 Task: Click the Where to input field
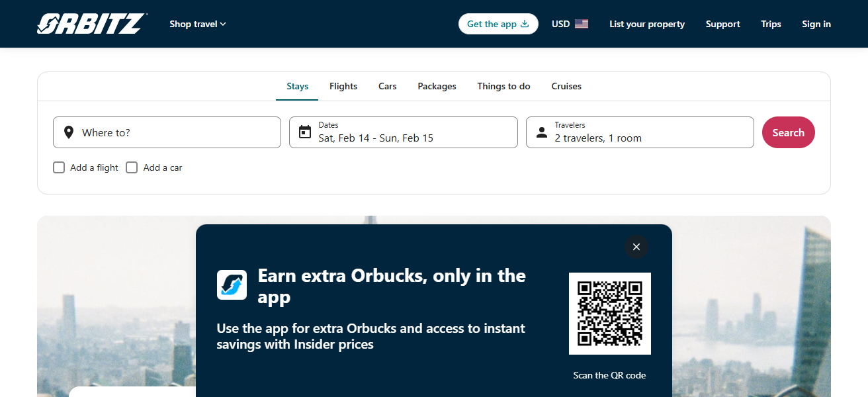click(165, 132)
